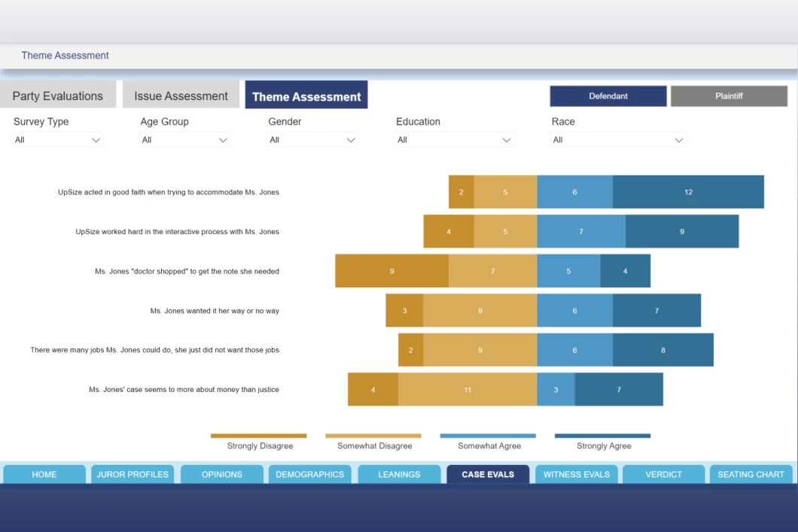Open the Education filter dropdown
The height and width of the screenshot is (532, 798).
click(x=454, y=140)
